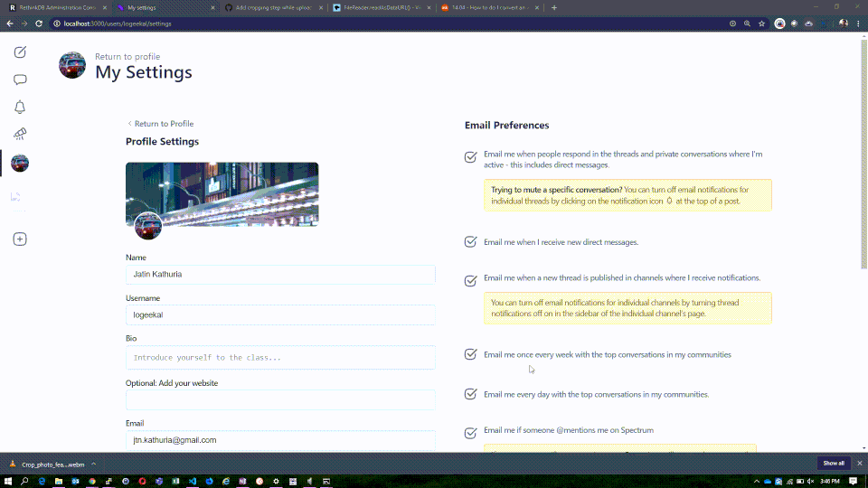The height and width of the screenshot is (488, 868).
Task: Click the Email input field
Action: [280, 440]
